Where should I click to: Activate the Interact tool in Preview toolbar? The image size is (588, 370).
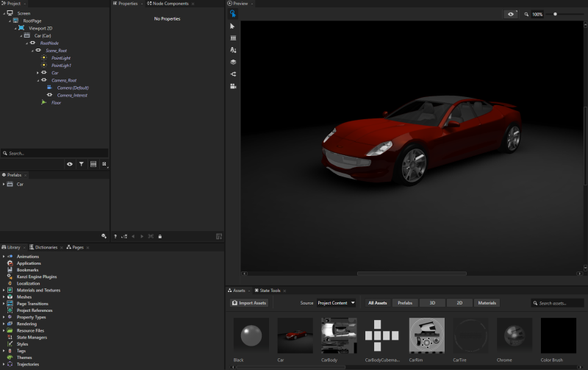233,13
